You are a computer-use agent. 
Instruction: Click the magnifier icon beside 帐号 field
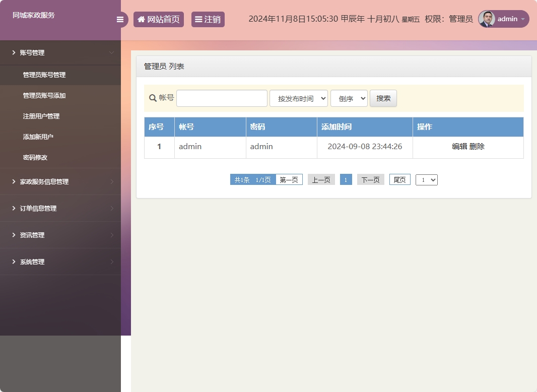tap(151, 98)
